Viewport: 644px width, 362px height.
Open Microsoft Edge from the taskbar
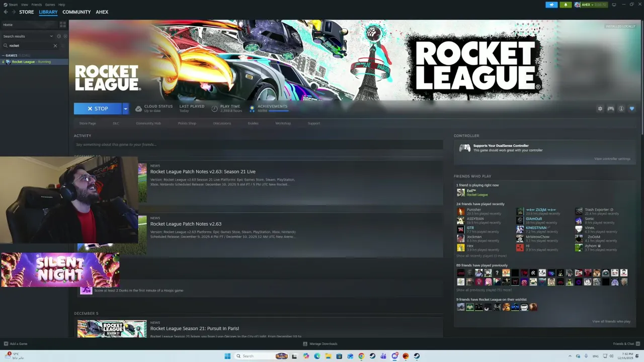pyautogui.click(x=317, y=356)
